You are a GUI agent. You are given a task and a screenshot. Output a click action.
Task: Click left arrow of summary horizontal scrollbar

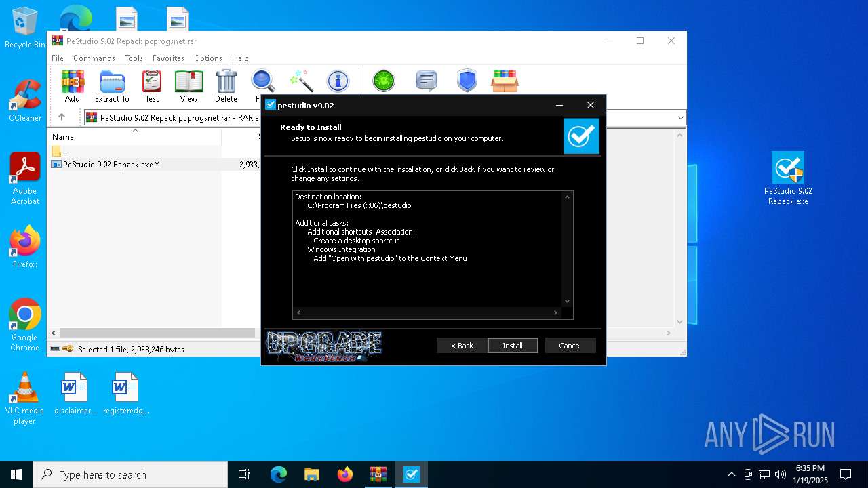(x=298, y=312)
